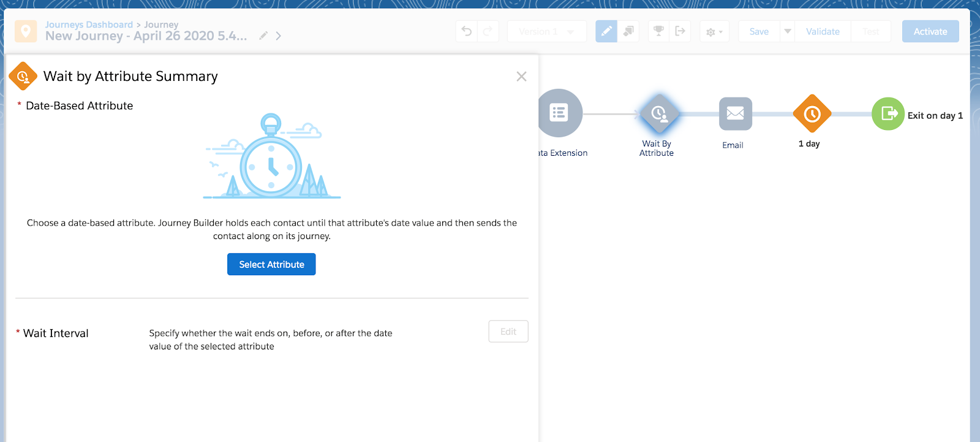This screenshot has width=980, height=442.
Task: Click the Validate button
Action: [823, 31]
